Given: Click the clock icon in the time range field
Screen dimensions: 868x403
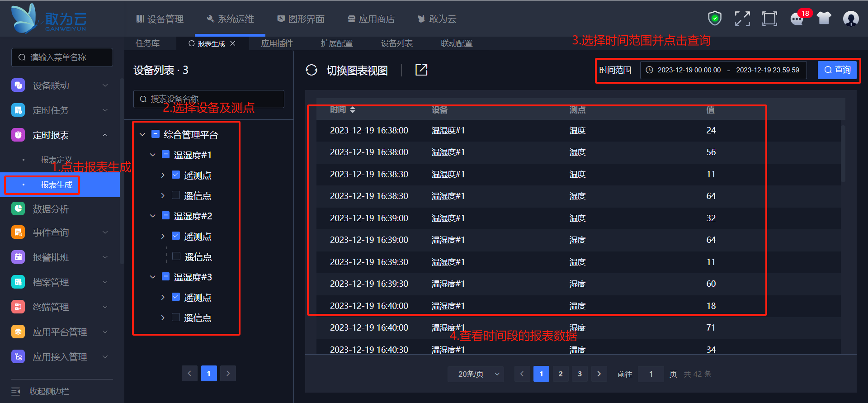Looking at the screenshot, I should click(x=650, y=70).
